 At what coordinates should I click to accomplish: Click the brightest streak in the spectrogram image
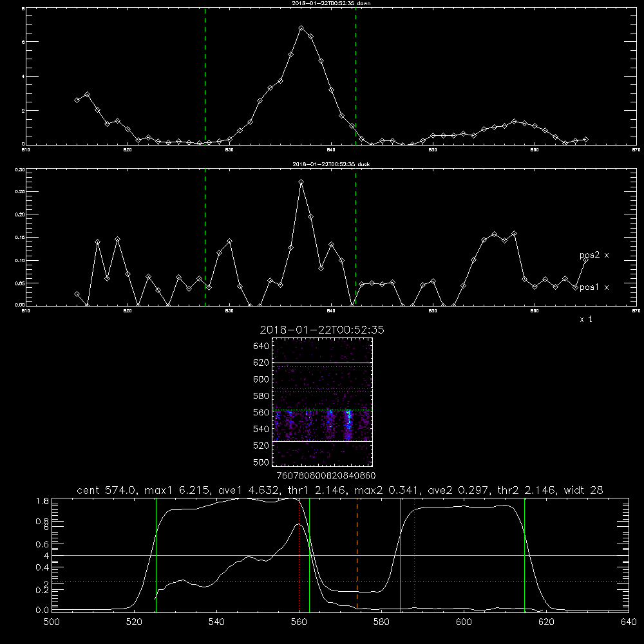point(348,423)
